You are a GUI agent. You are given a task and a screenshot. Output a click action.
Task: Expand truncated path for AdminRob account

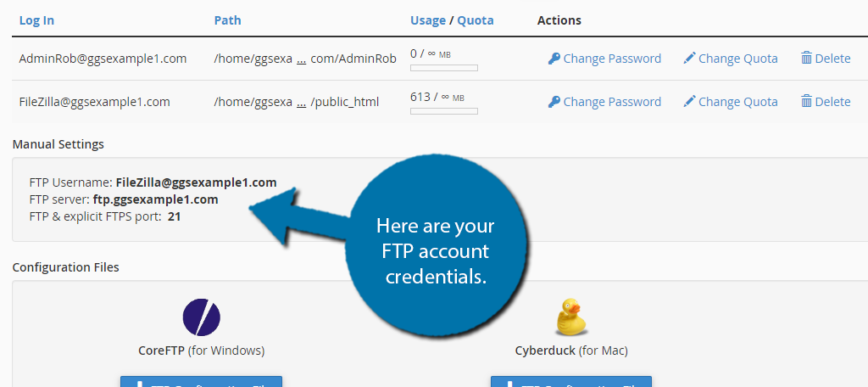coord(301,59)
